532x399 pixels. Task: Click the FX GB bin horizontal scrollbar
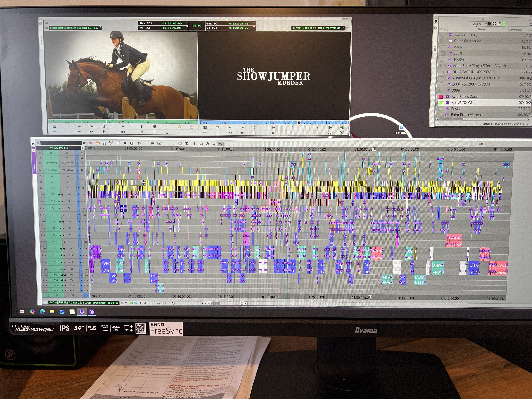coord(483,119)
